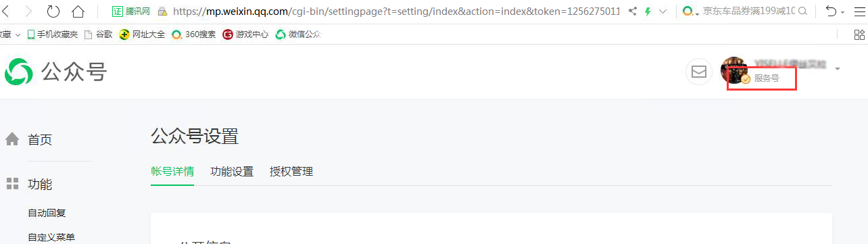Viewport: 868px width, 244px height.
Task: Go to browser home page icon
Action: pos(78,11)
